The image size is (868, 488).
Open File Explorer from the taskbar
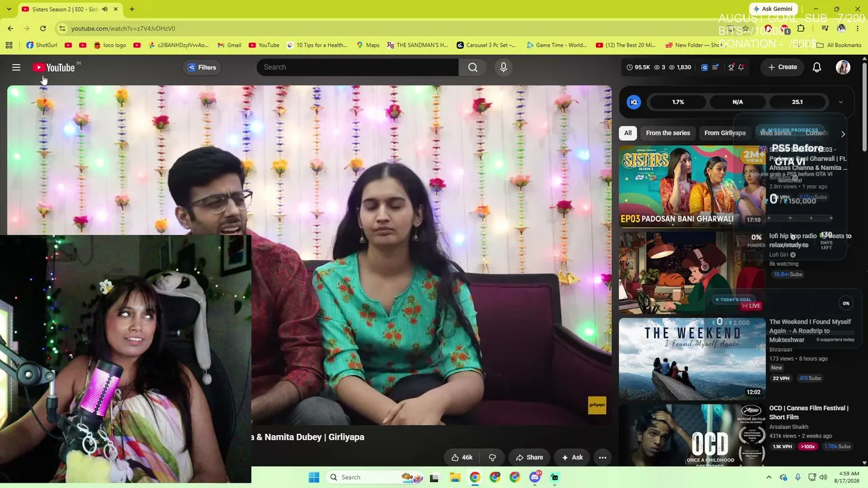click(x=455, y=477)
